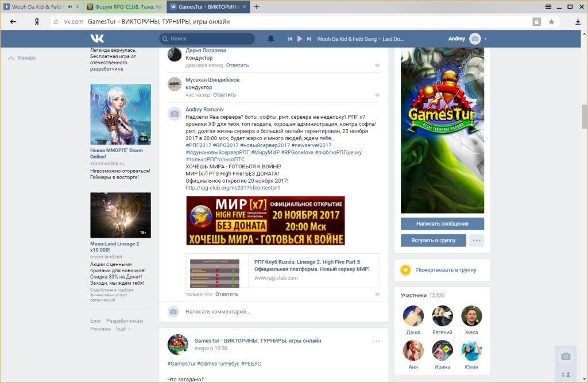Viewport: 588px width, 383px height.
Task: Open member Юлия's avatar
Action: pos(471,350)
